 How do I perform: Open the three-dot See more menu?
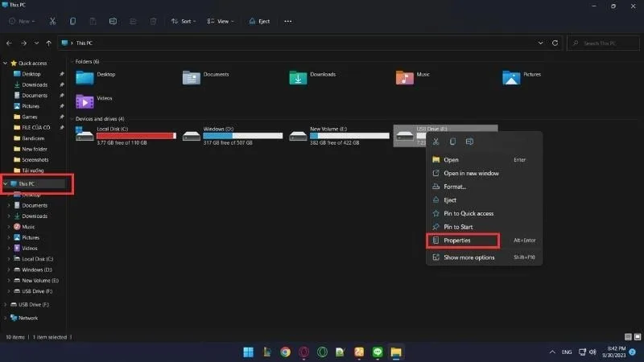pyautogui.click(x=288, y=22)
